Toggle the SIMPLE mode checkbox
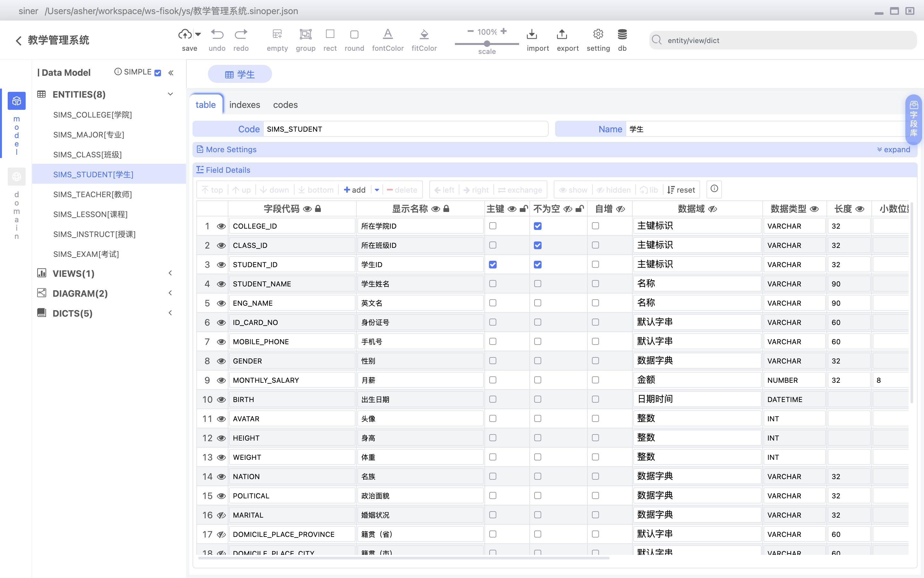 click(158, 73)
